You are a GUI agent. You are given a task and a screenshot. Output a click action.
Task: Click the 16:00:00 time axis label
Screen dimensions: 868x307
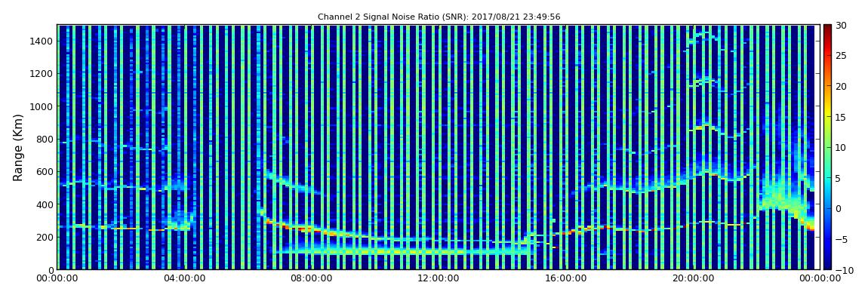coord(568,278)
